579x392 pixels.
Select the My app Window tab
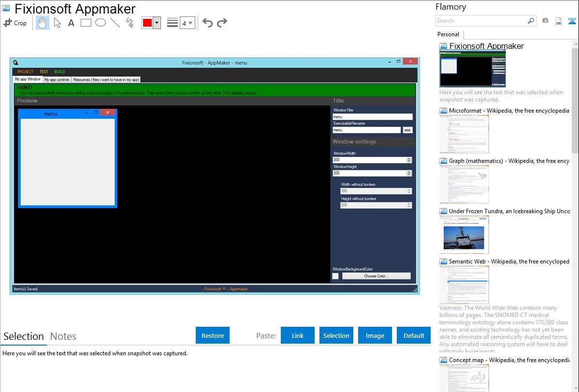28,79
